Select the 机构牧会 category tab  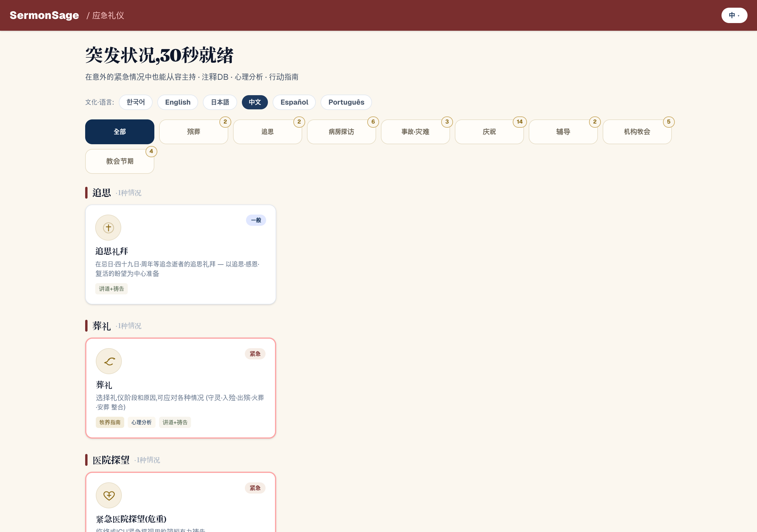click(x=637, y=132)
